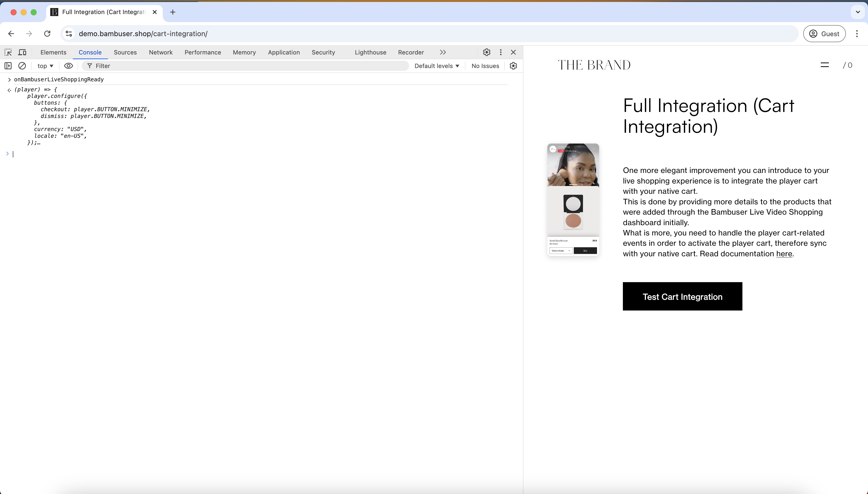Open the hamburger menu on THE BRAND page
This screenshot has height=494, width=868.
825,65
